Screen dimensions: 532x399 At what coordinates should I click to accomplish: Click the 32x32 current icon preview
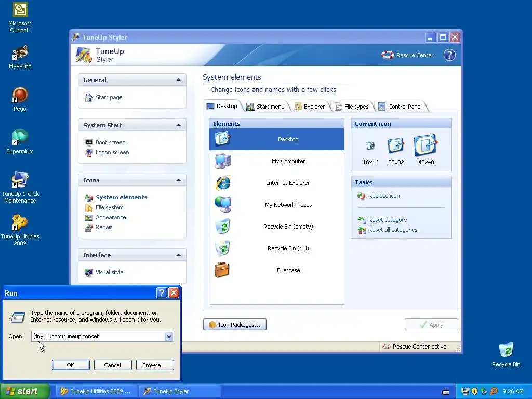pos(395,145)
